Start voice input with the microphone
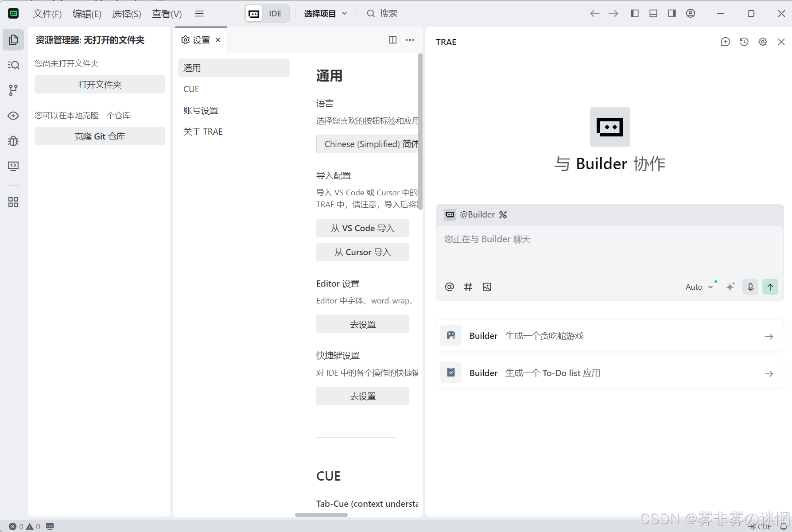792x532 pixels. (750, 287)
